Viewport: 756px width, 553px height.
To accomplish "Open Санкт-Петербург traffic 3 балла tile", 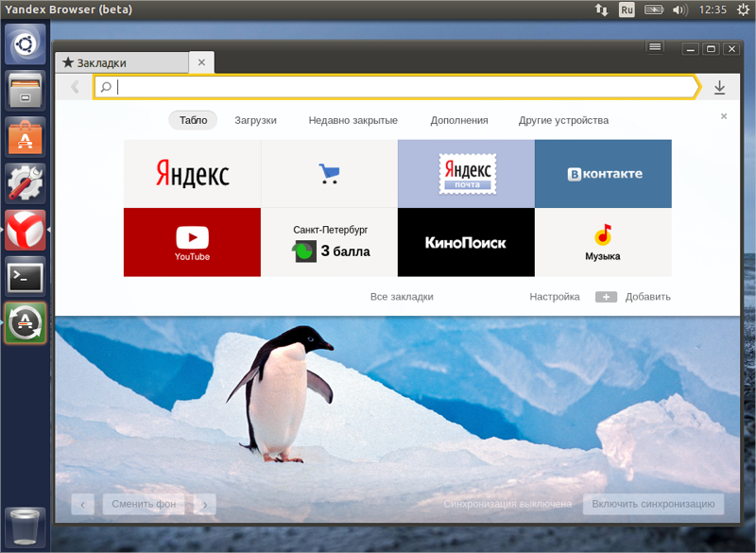I will tap(329, 242).
